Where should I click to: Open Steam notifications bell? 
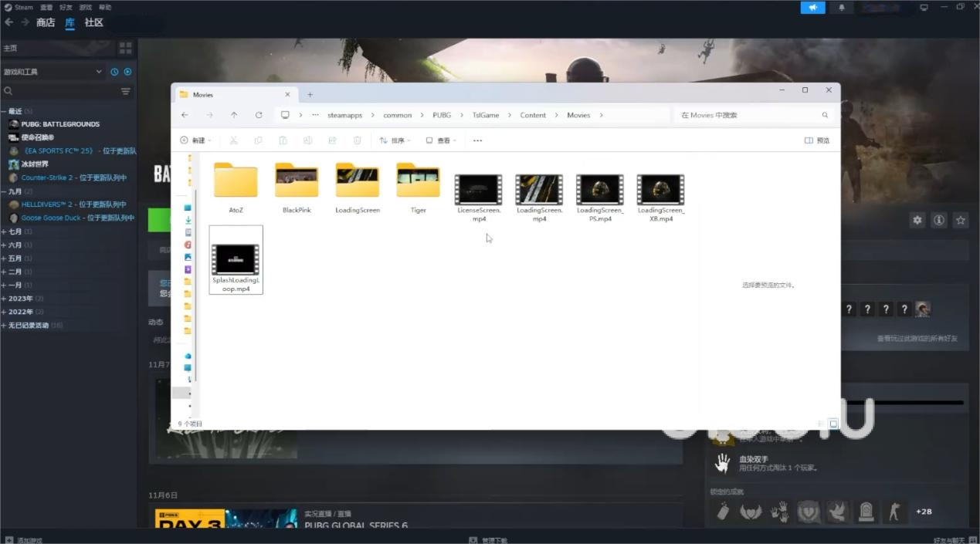tap(841, 8)
